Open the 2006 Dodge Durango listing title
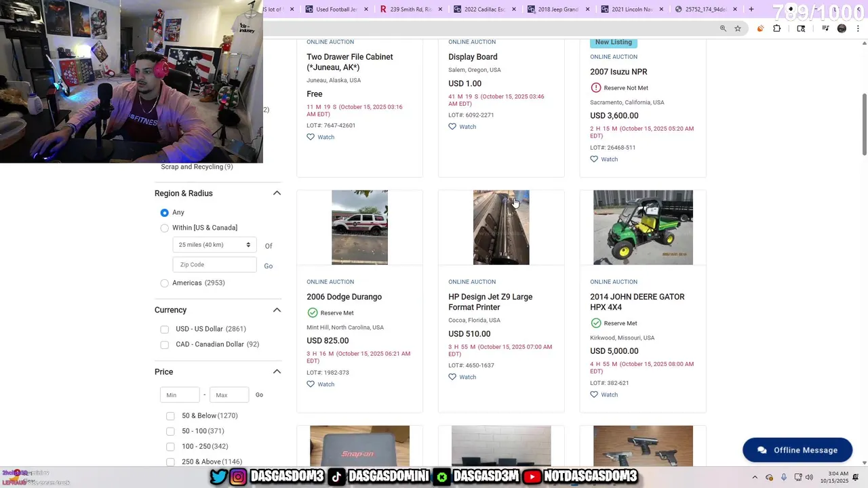 (344, 297)
